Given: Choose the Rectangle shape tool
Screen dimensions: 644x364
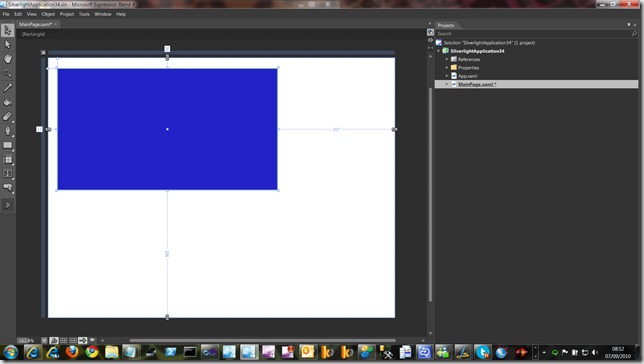Looking at the screenshot, I should coord(7,145).
